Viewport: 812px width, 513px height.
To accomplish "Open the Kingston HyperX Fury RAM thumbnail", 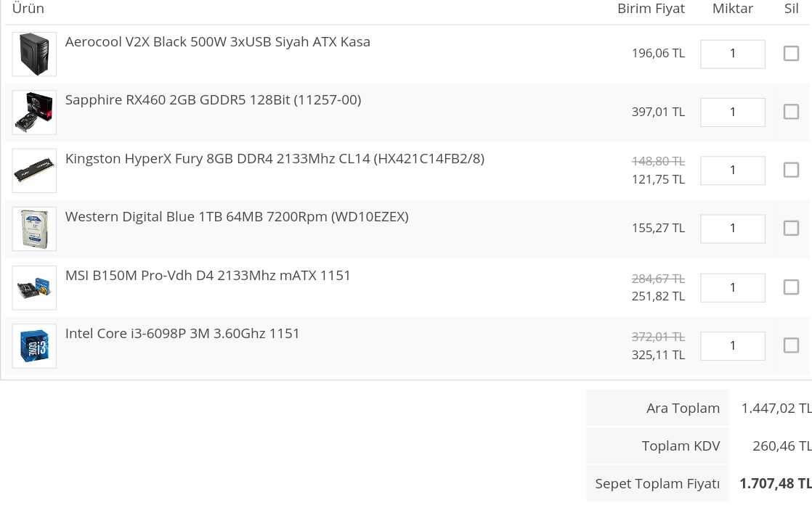I will coord(34,171).
